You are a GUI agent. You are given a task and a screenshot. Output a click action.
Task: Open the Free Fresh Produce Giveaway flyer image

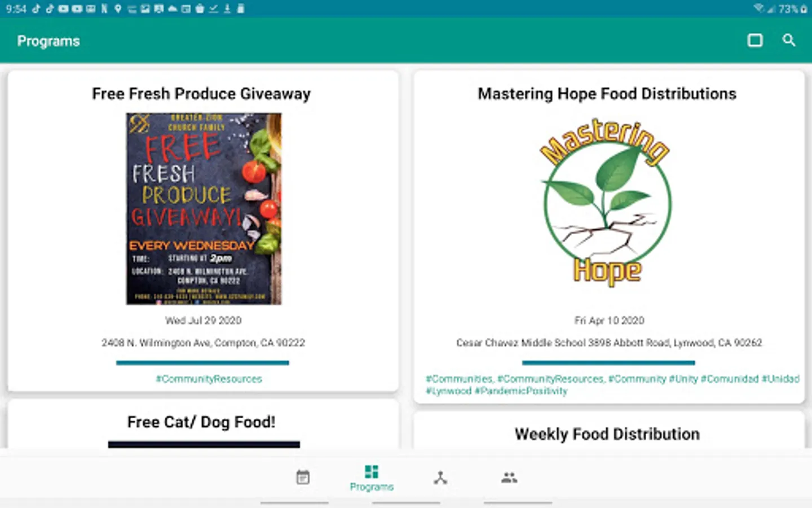pos(204,209)
